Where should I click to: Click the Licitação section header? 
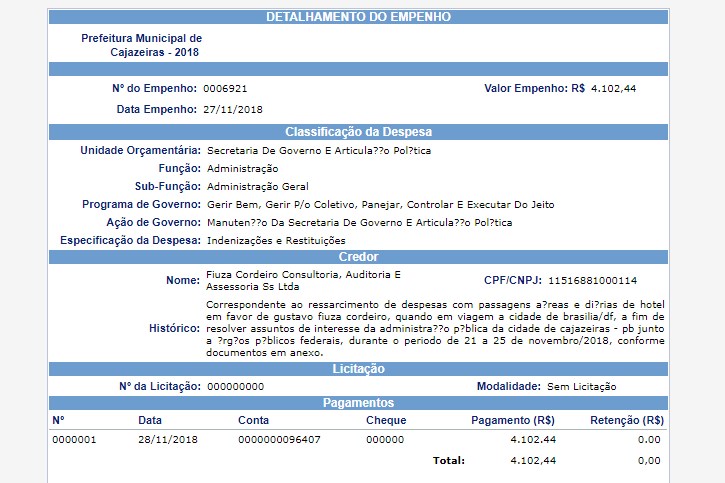coord(358,369)
